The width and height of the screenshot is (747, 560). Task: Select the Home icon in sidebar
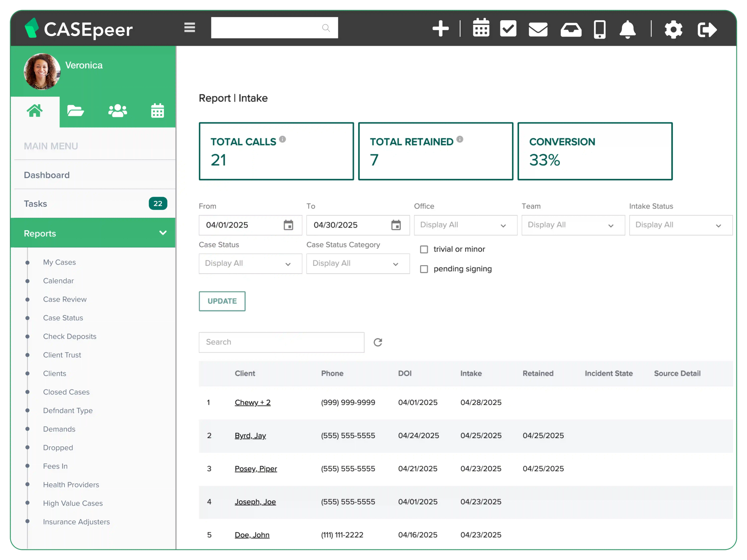tap(35, 110)
